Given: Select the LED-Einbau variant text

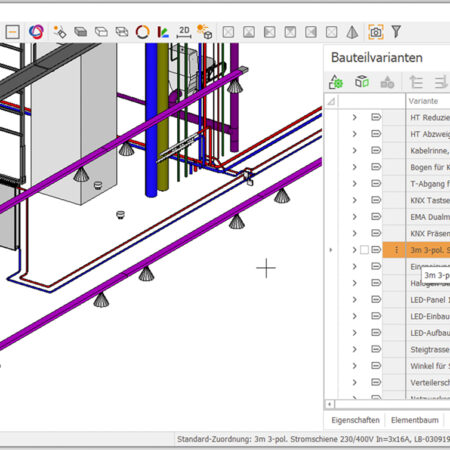Looking at the screenshot, I should (430, 316).
